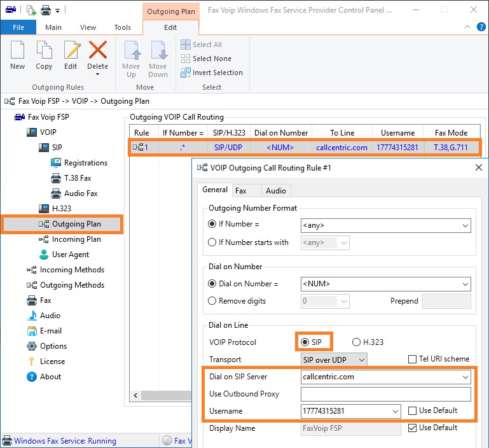Image resolution: width=489 pixels, height=448 pixels.
Task: Open Outgoing Methods in the tree
Action: coord(65,285)
